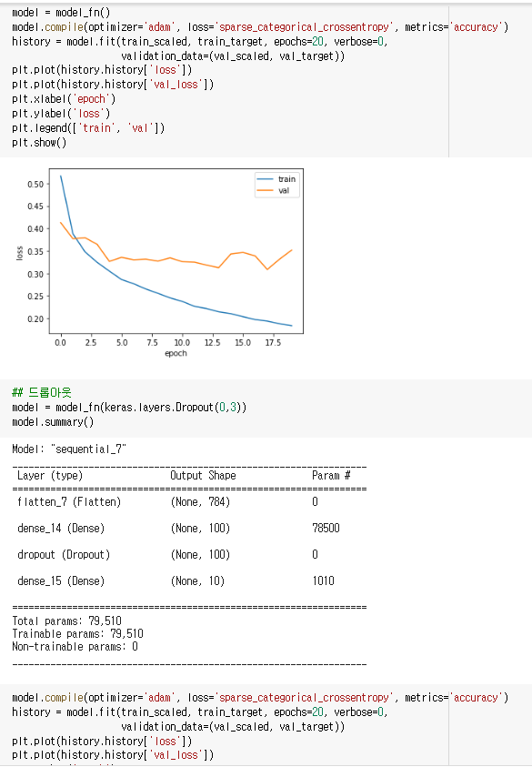The height and width of the screenshot is (767, 532).
Task: Select the plt.xlabel('epoch') code line
Action: pos(64,99)
